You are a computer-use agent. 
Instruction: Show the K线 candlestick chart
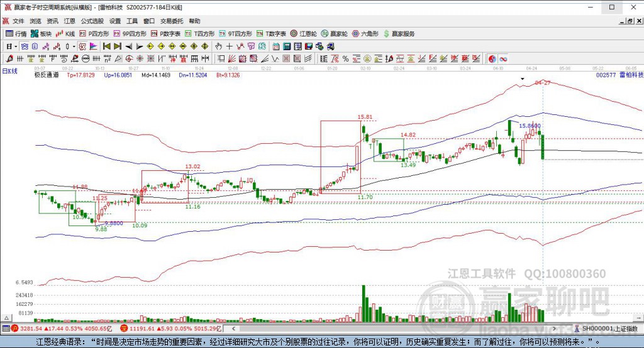click(x=65, y=34)
